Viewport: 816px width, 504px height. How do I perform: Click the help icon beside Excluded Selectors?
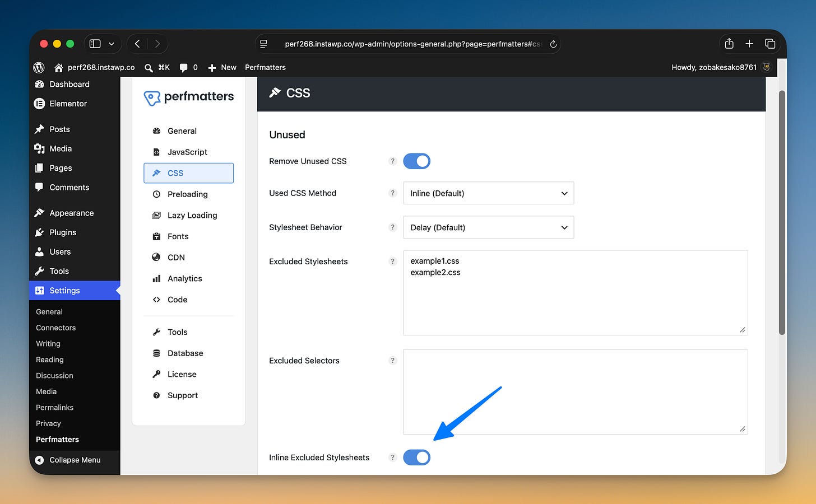pyautogui.click(x=393, y=361)
